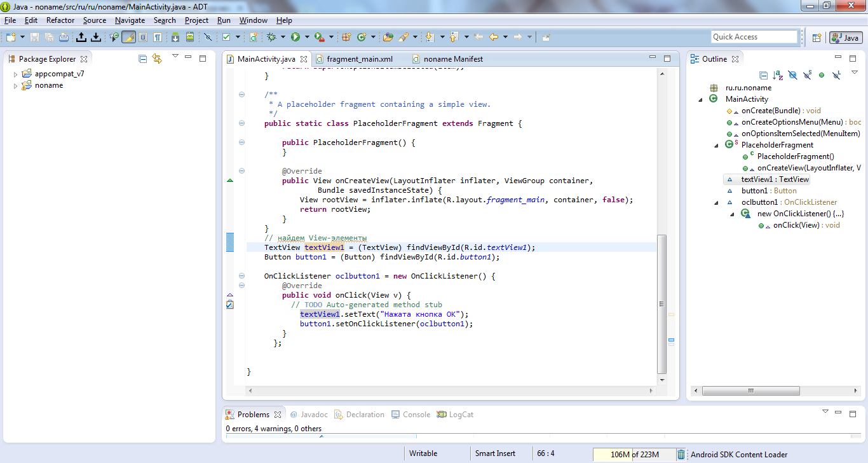Image resolution: width=868 pixels, height=463 pixels.
Task: Click the Java perspective button
Action: pyautogui.click(x=845, y=38)
